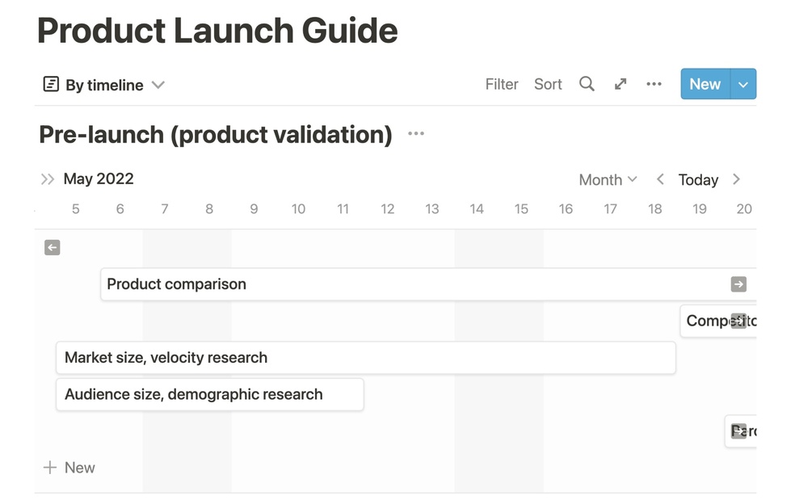Open full page expand arrows icon
The height and width of the screenshot is (504, 812).
(621, 84)
